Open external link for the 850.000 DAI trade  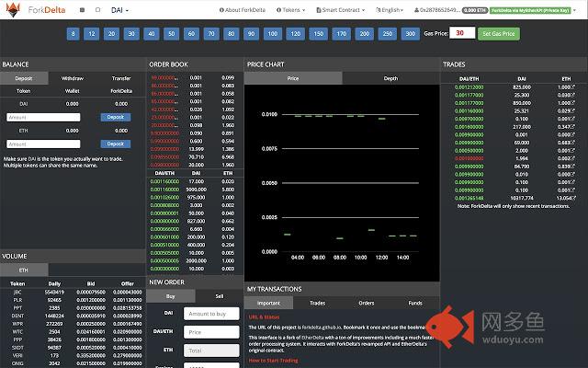coord(572,103)
